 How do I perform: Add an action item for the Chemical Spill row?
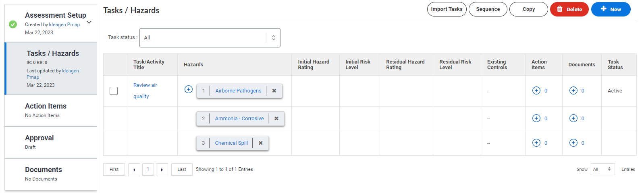[x=536, y=143]
